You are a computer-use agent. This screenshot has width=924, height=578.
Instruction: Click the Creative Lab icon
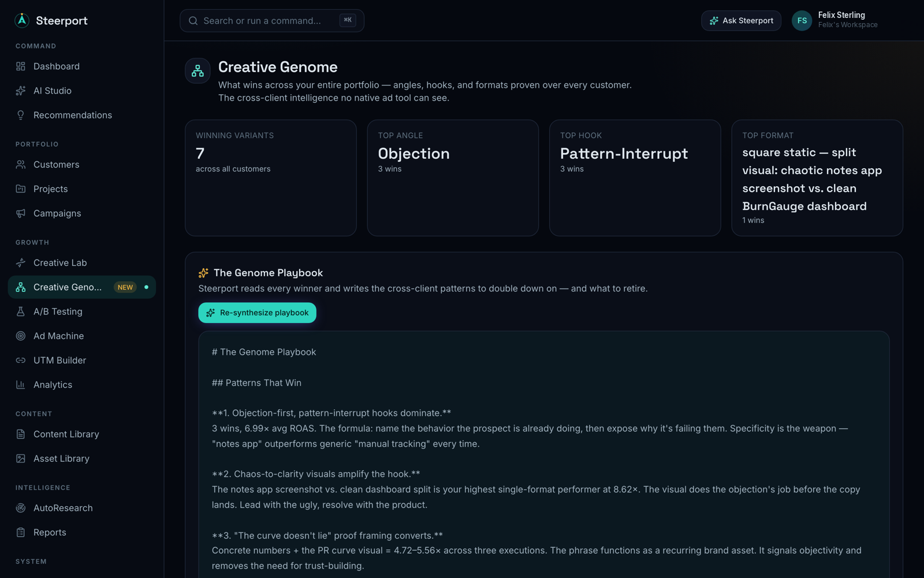pyautogui.click(x=21, y=263)
